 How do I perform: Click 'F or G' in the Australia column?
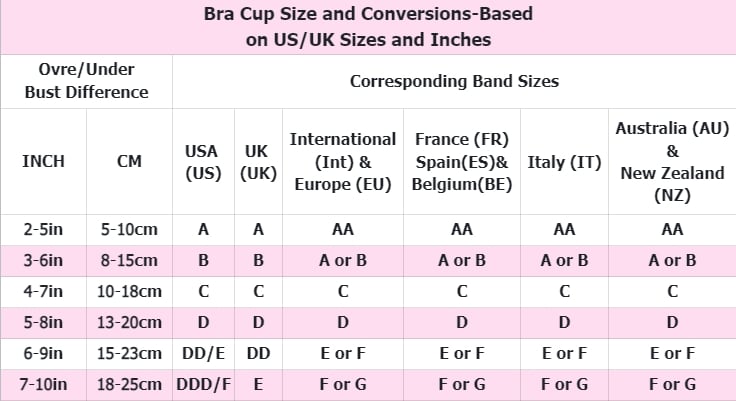672,385
